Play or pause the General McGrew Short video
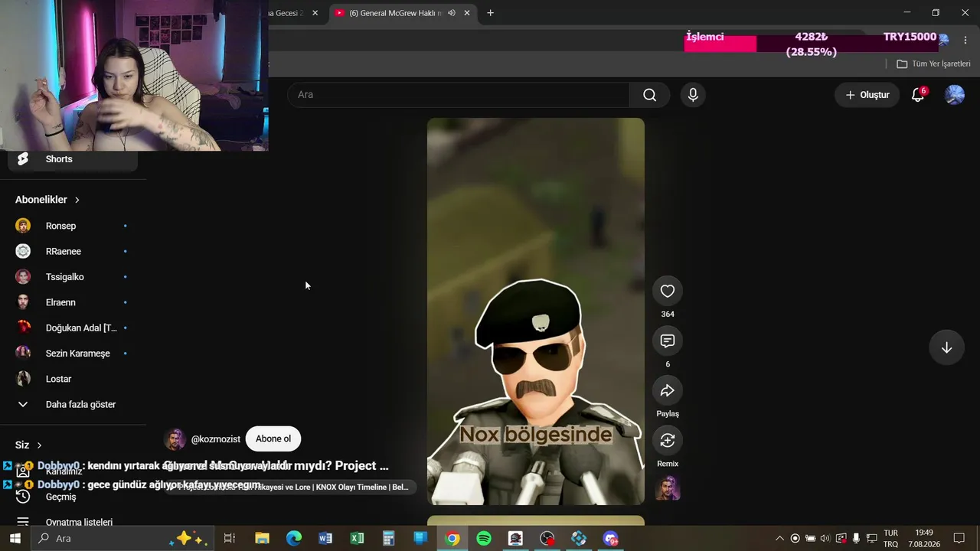 pos(536,311)
